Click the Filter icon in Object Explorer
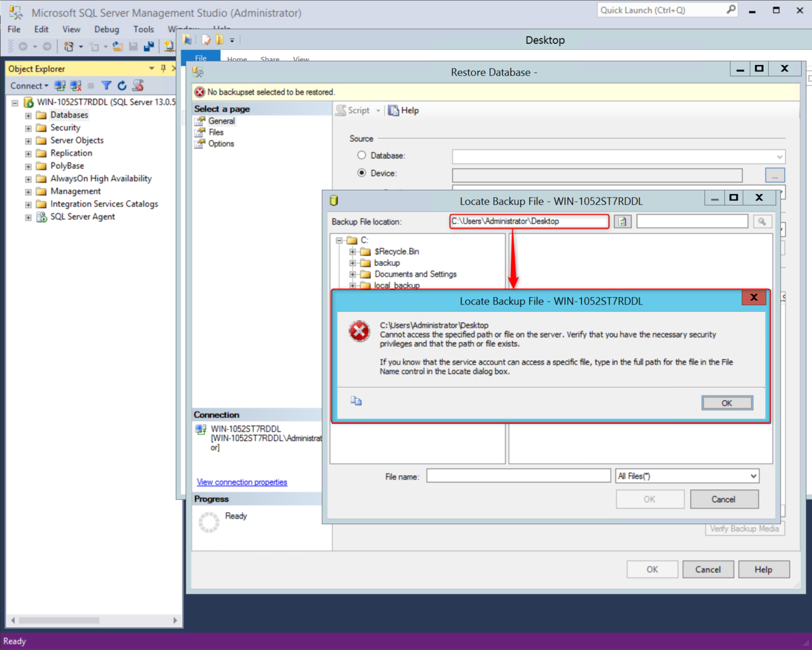This screenshot has height=650, width=812. (x=106, y=86)
